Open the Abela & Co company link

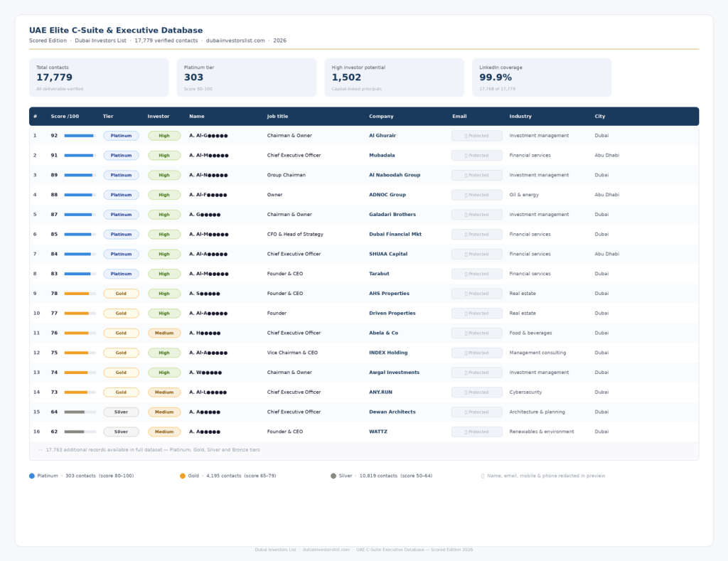coord(383,333)
